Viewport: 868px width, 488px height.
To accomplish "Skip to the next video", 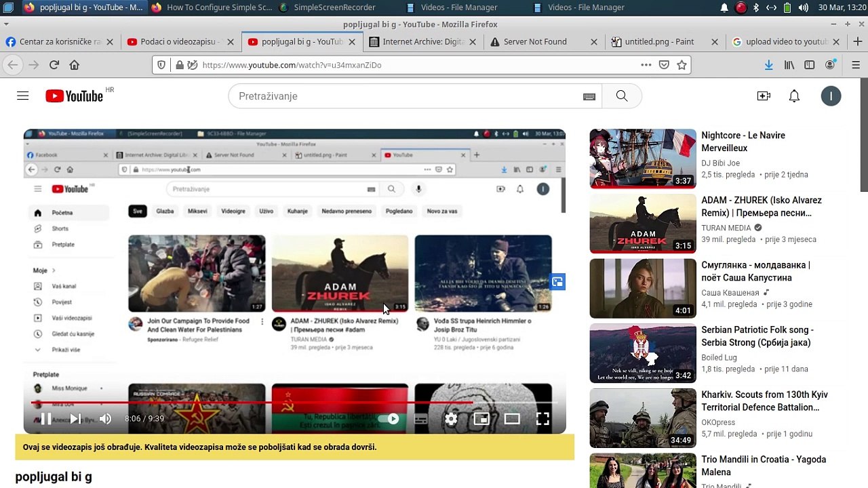I will coord(75,419).
